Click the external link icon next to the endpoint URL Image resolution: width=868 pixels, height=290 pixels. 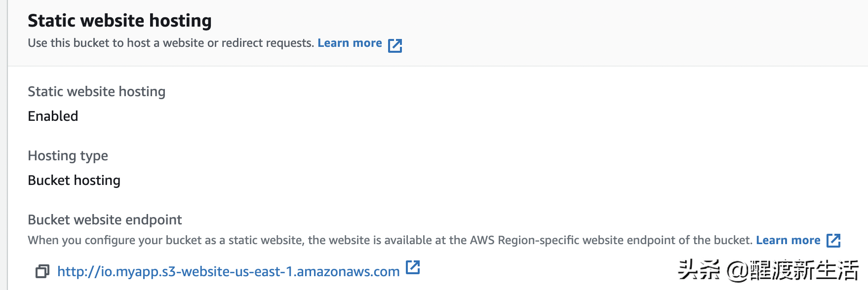(414, 268)
